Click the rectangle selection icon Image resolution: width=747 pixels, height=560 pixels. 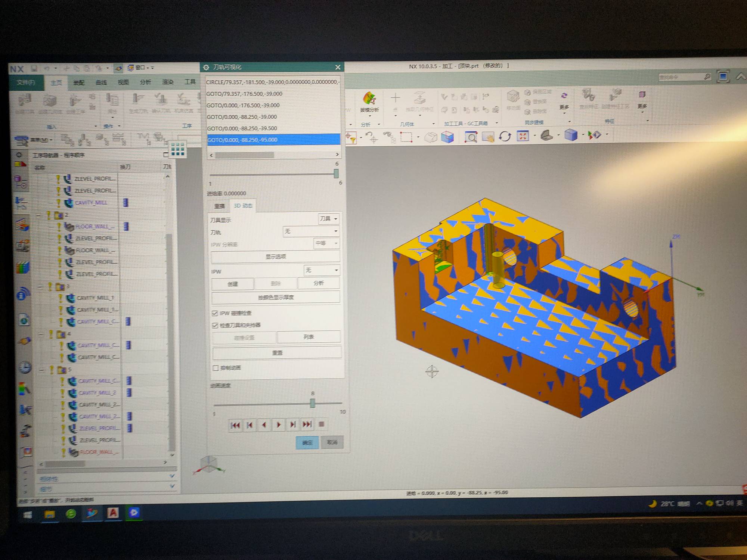pyautogui.click(x=406, y=137)
